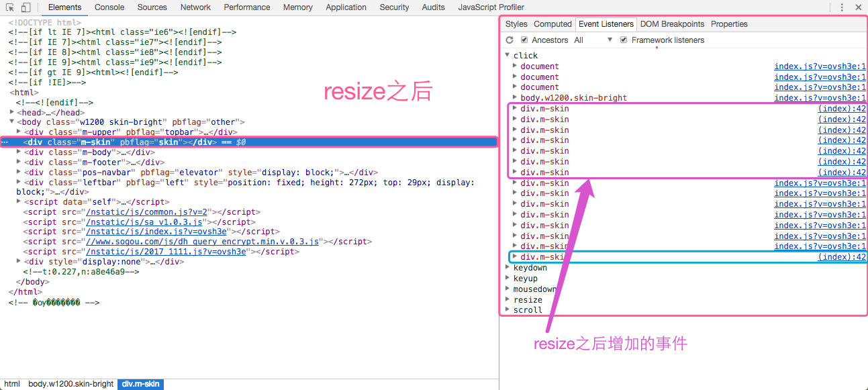Open the dh_query_encrypt.min.v.0.3.js link
Image resolution: width=868 pixels, height=390 pixels.
coord(203,242)
